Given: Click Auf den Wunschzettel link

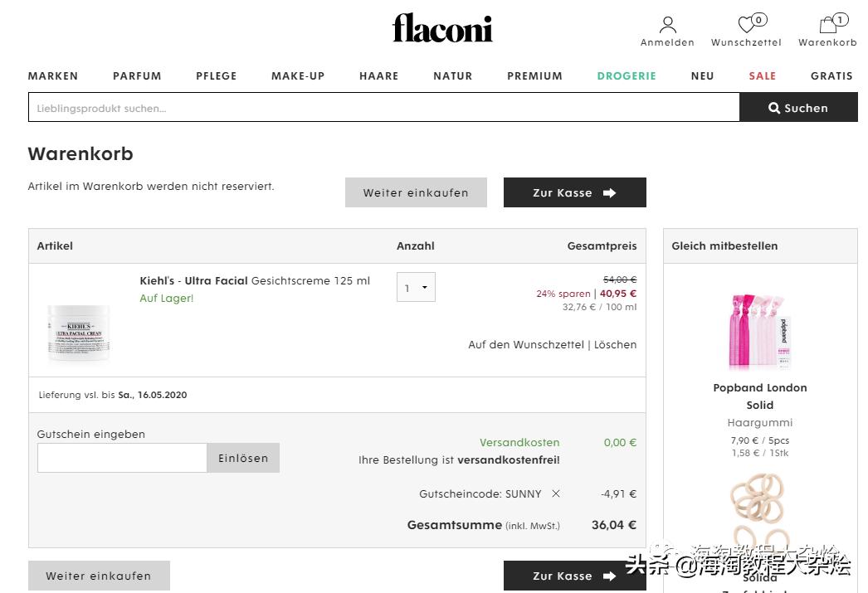Looking at the screenshot, I should click(526, 345).
